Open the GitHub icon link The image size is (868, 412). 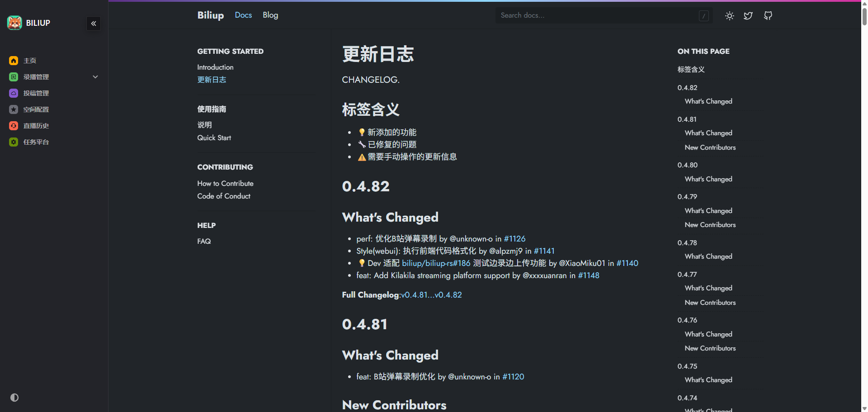pyautogui.click(x=768, y=16)
